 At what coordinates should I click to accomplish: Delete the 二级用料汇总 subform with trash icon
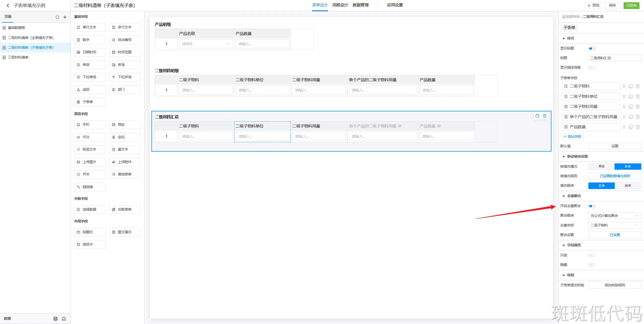coord(545,116)
